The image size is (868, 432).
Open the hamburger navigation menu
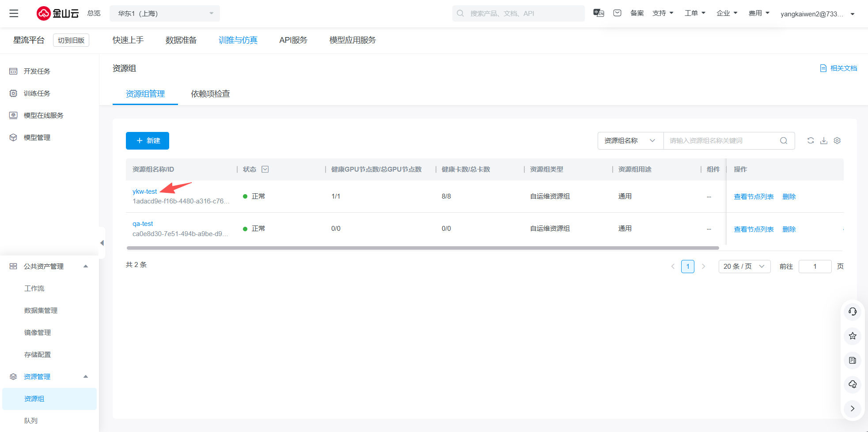coord(14,14)
